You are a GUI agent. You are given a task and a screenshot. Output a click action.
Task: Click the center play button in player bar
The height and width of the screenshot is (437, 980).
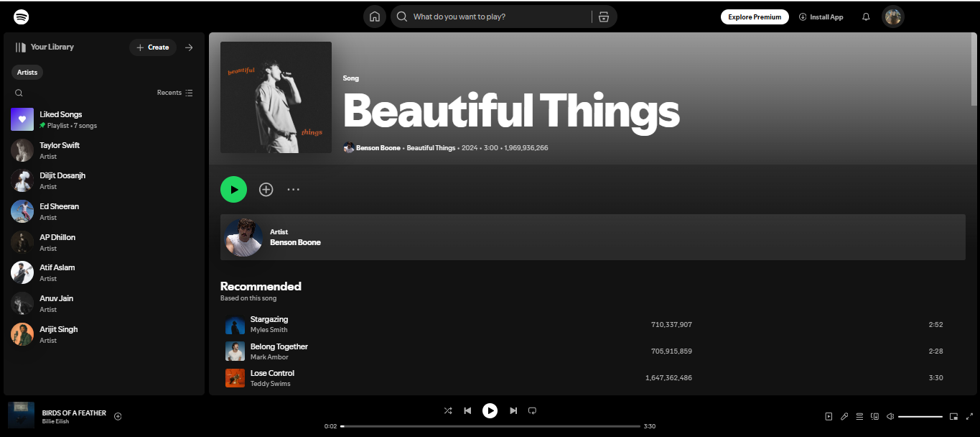click(x=490, y=410)
